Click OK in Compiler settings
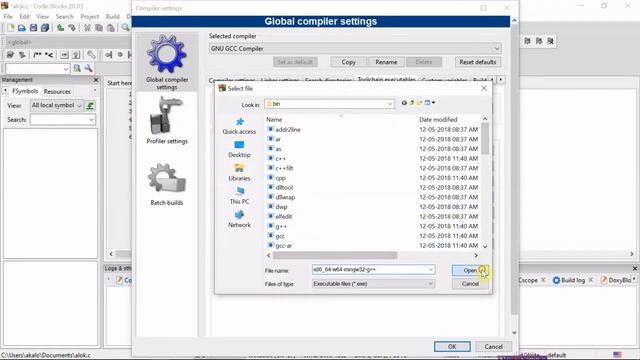The image size is (640, 360). click(x=452, y=347)
